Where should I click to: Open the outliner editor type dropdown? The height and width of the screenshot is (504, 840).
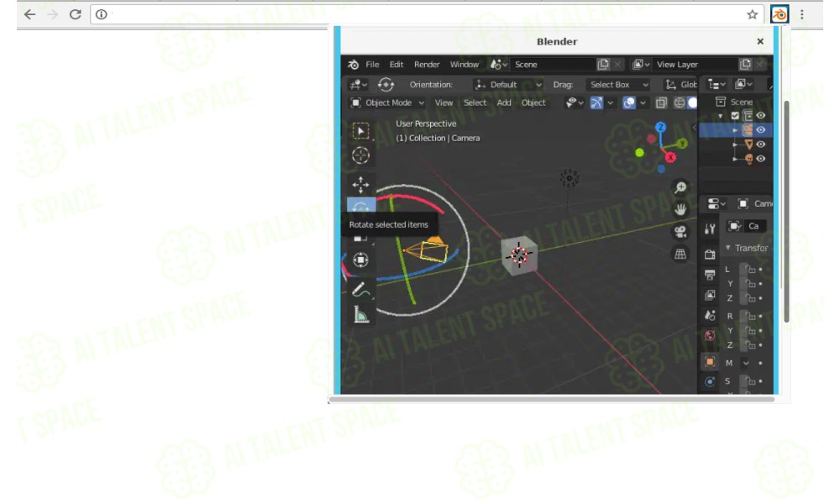pyautogui.click(x=717, y=85)
